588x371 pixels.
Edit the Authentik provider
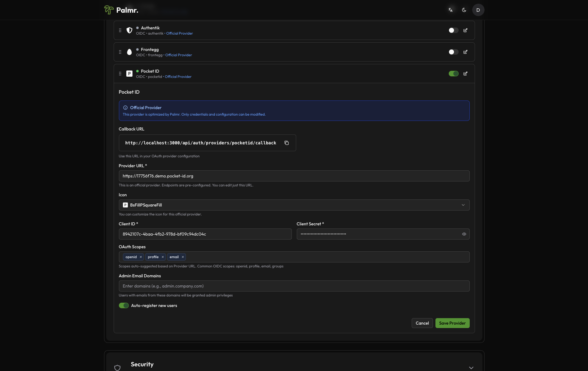465,30
